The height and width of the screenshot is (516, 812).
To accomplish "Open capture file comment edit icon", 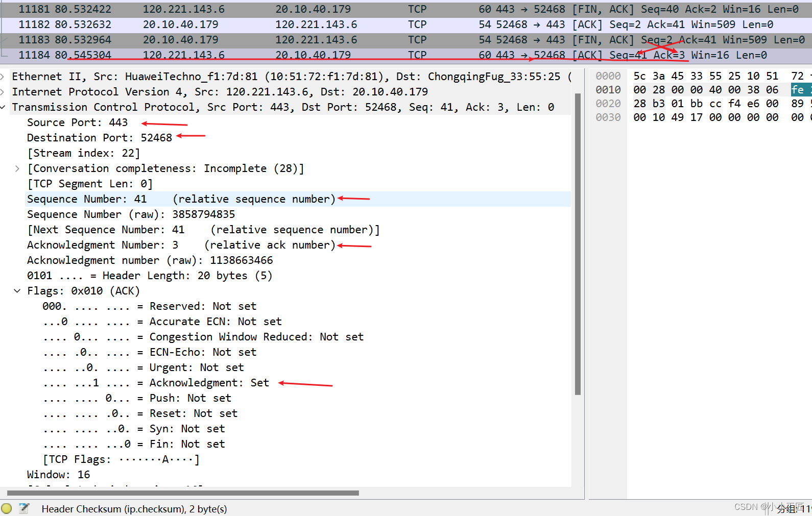I will point(24,508).
